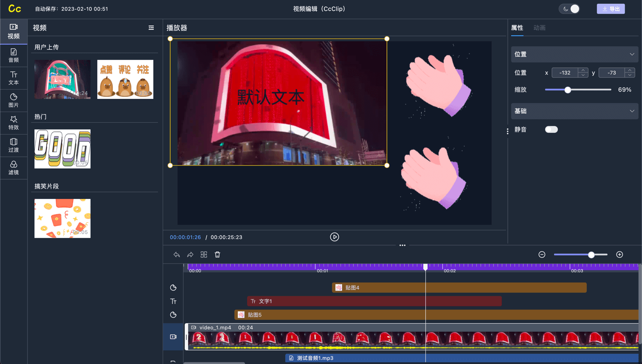
Task: Increase the y position stepper
Action: (630, 70)
